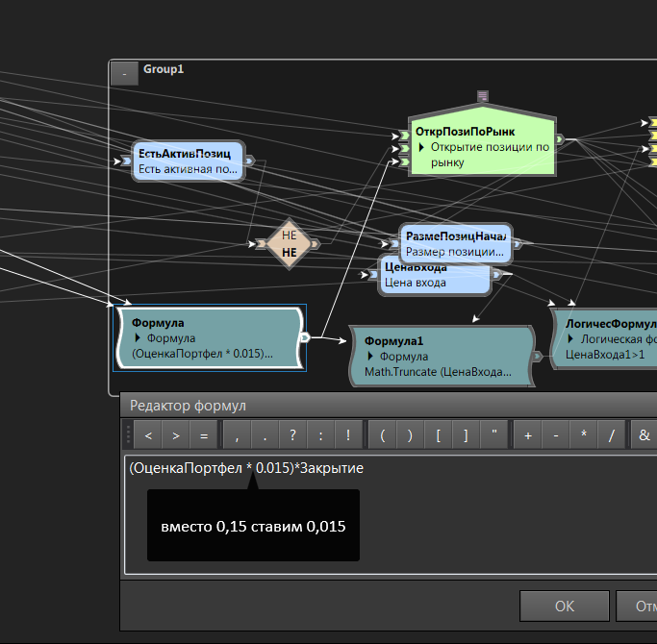Image resolution: width=657 pixels, height=644 pixels.
Task: Insert the division slash operator
Action: point(612,435)
